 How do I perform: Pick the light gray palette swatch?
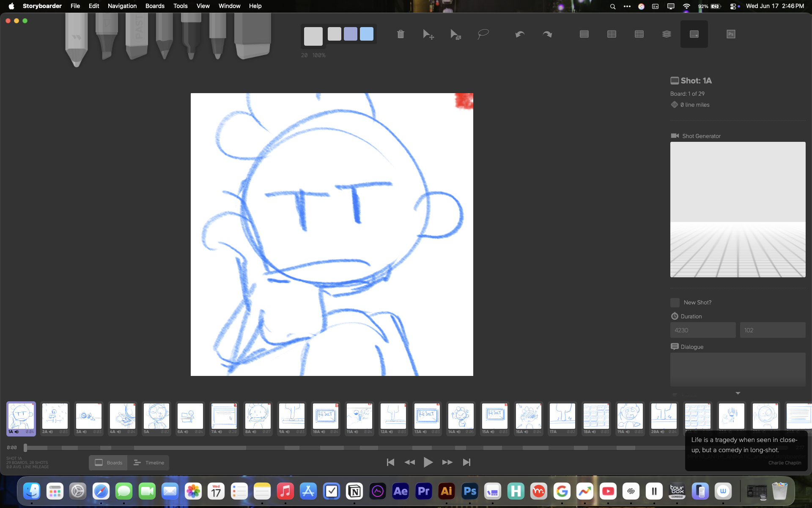(x=335, y=34)
